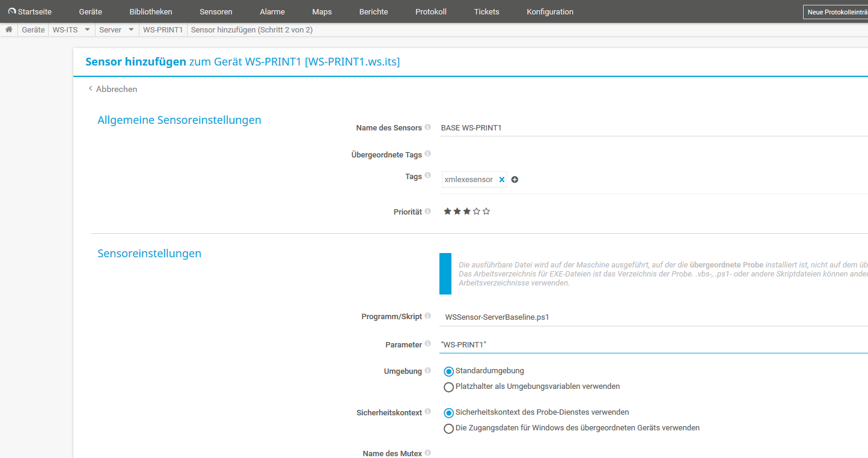Screen dimensions: 868x458
Task: Open the Geräte menu
Action: (x=90, y=11)
